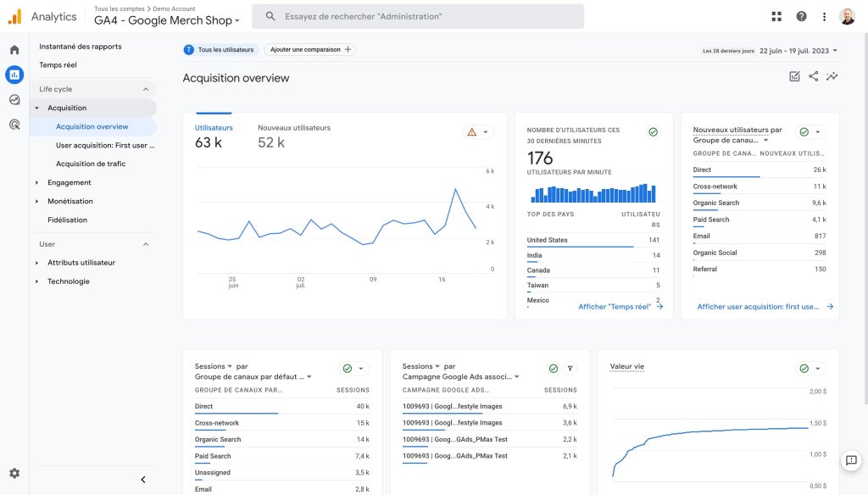The height and width of the screenshot is (495, 868).
Task: Click the vertical page scrollbar
Action: (865, 219)
